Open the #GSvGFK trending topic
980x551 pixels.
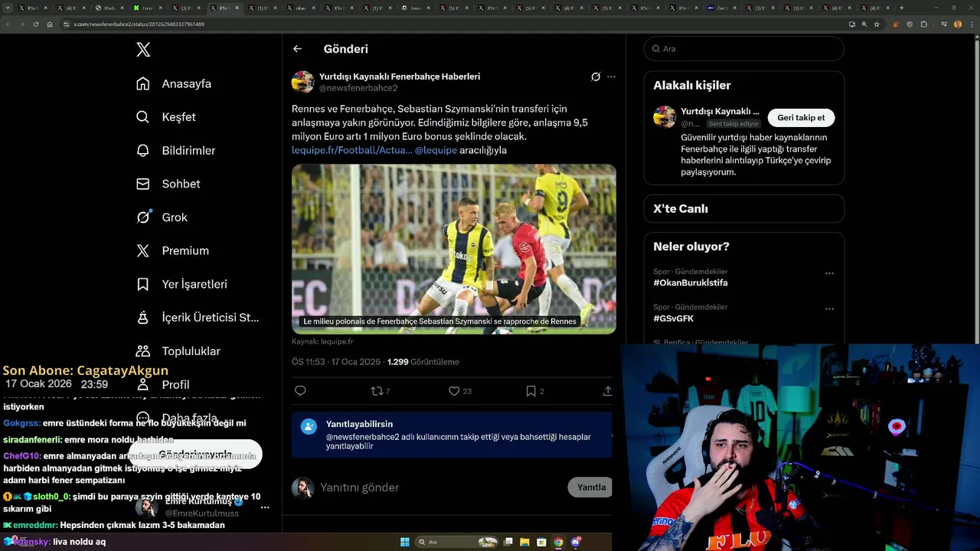point(674,318)
